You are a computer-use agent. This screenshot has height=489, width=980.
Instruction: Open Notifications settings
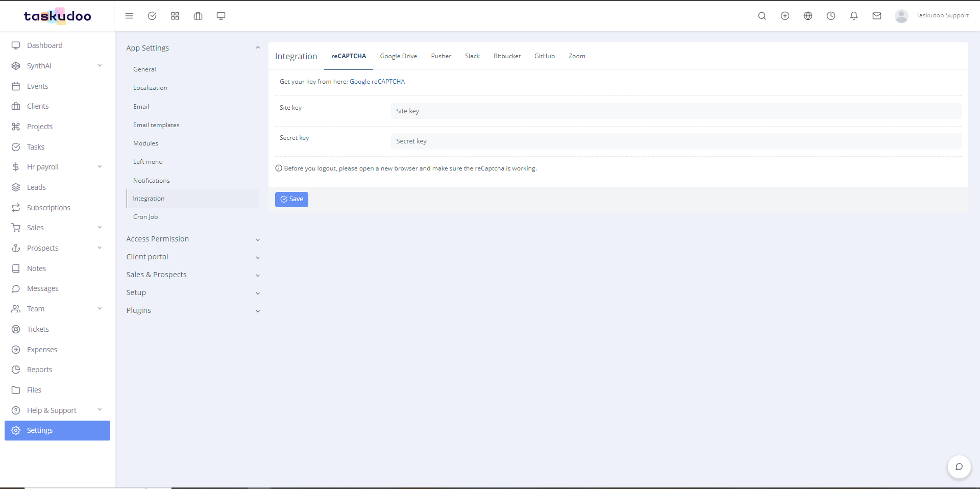(151, 181)
